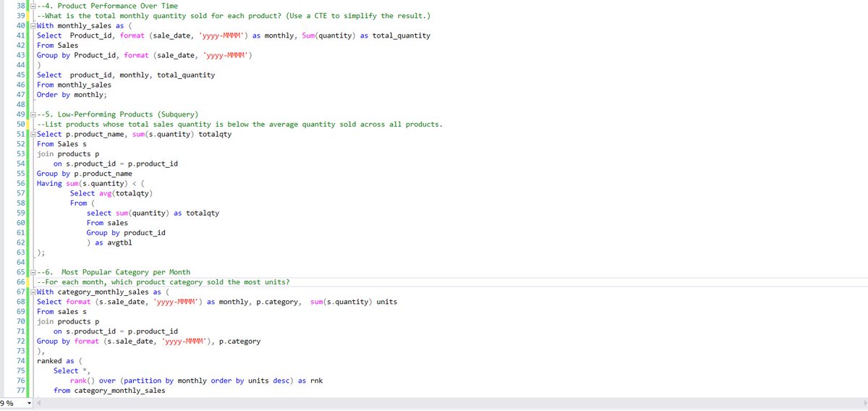
Task: Collapse the outlining region at line 38
Action: [x=33, y=6]
